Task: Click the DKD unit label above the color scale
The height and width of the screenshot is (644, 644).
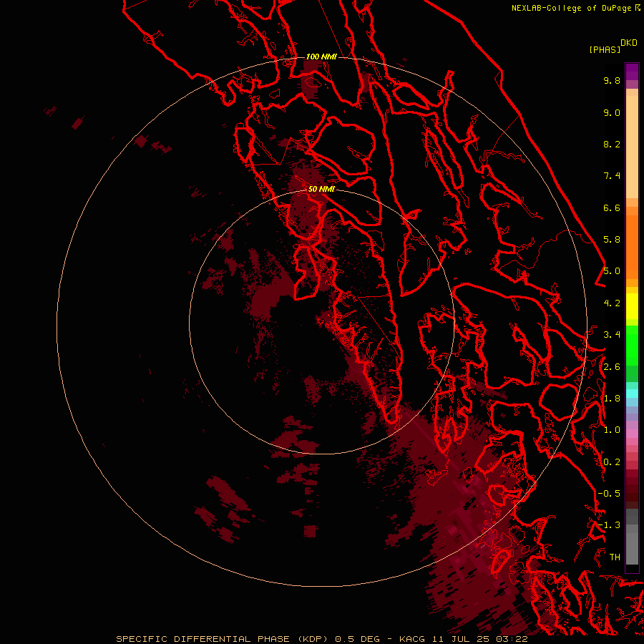Action: click(629, 43)
